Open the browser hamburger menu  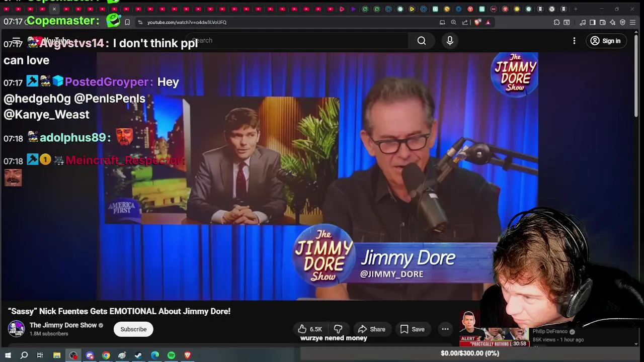point(633,22)
